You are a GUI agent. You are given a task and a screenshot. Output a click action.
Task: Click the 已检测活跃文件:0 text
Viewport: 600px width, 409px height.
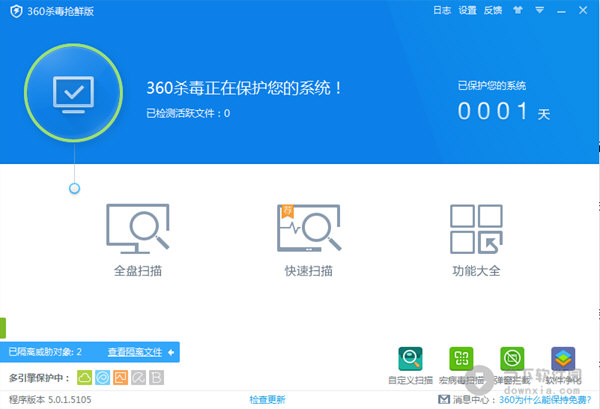pyautogui.click(x=188, y=113)
